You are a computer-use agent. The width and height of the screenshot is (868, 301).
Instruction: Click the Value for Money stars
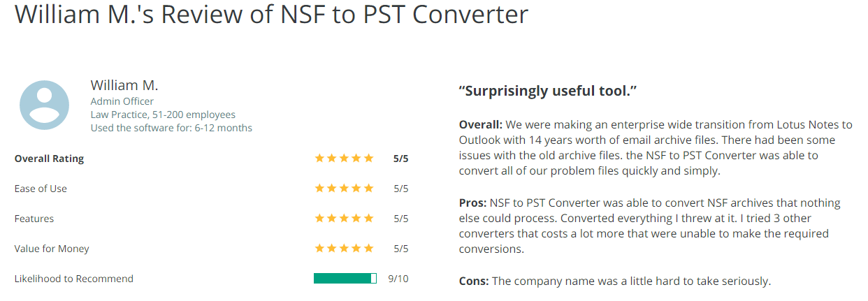[345, 249]
